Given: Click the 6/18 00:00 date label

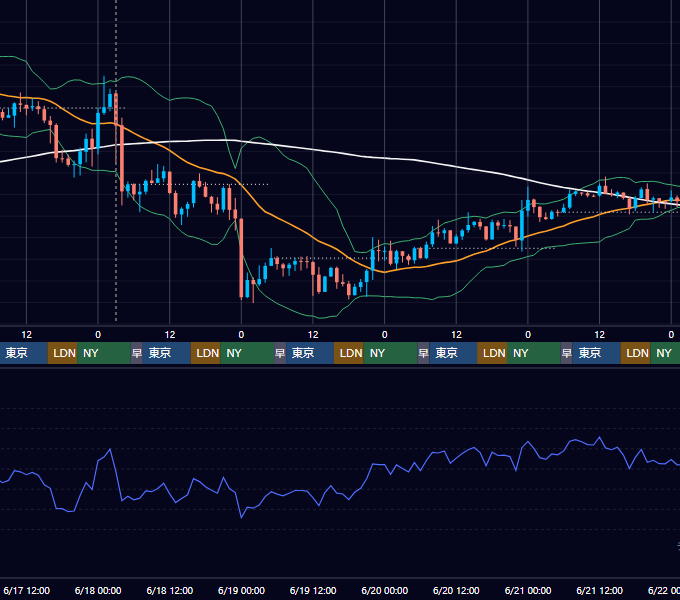Looking at the screenshot, I should (x=98, y=590).
